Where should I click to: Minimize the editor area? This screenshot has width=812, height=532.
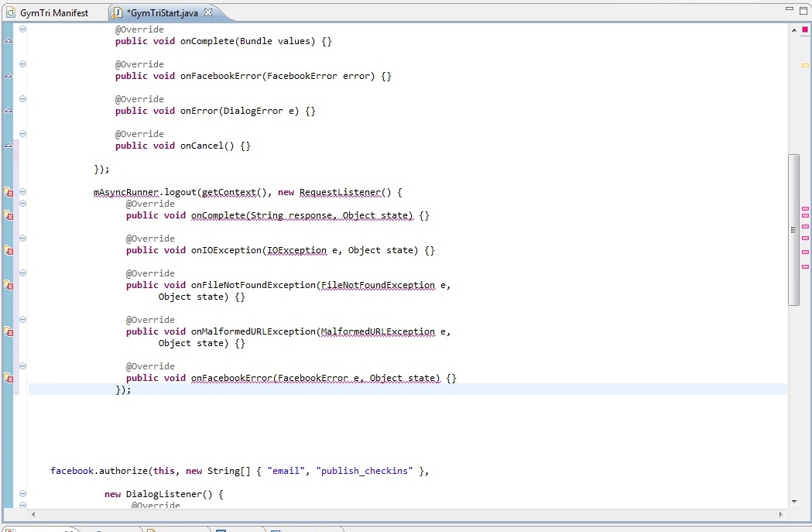789,9
